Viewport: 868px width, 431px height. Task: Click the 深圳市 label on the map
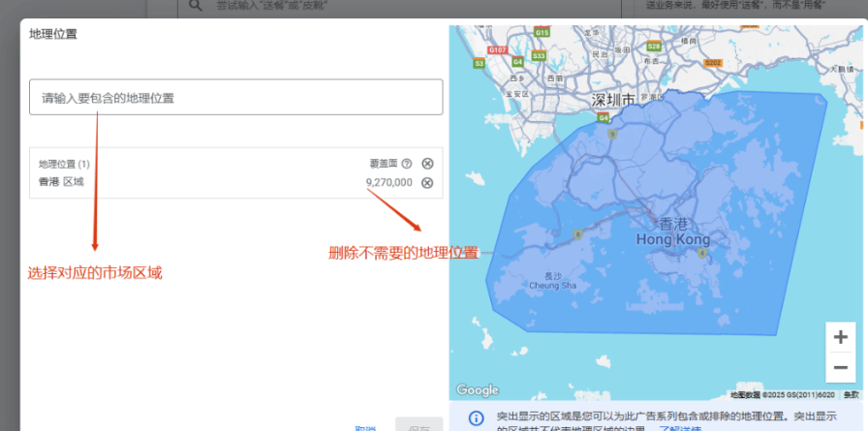point(614,100)
